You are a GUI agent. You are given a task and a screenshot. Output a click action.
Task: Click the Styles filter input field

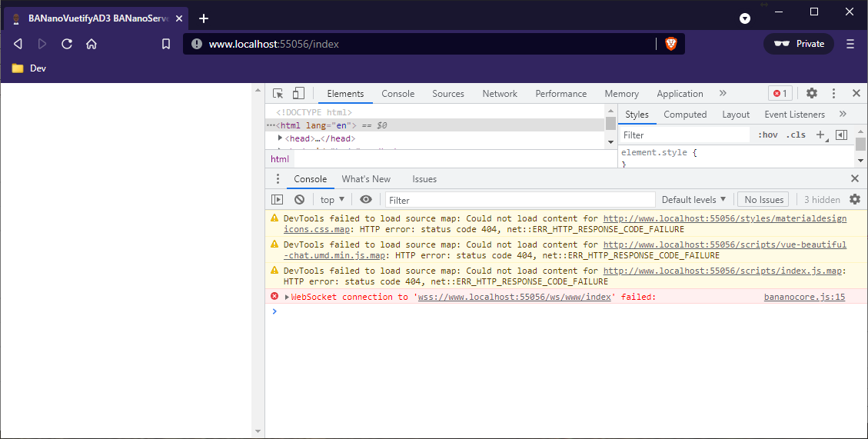[x=684, y=135]
